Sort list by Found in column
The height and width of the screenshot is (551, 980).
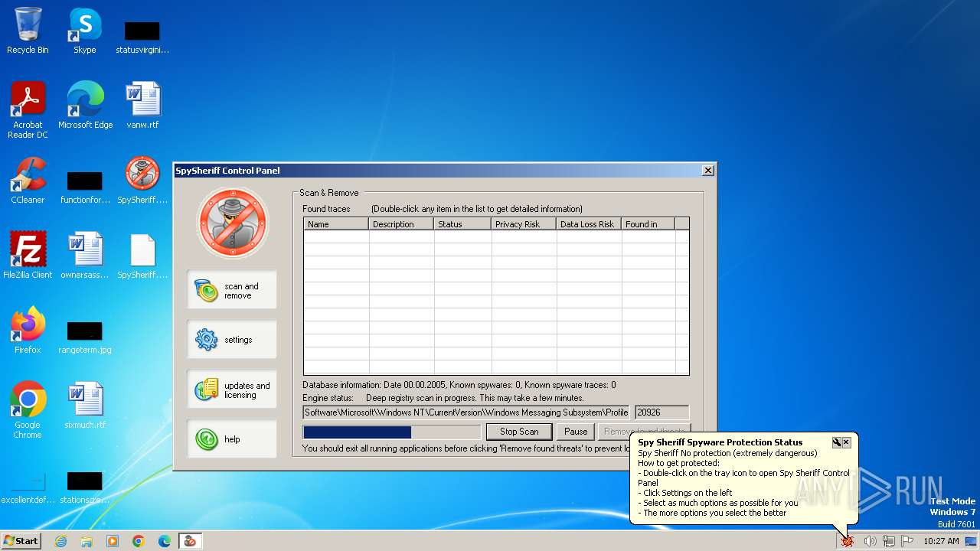tap(648, 224)
